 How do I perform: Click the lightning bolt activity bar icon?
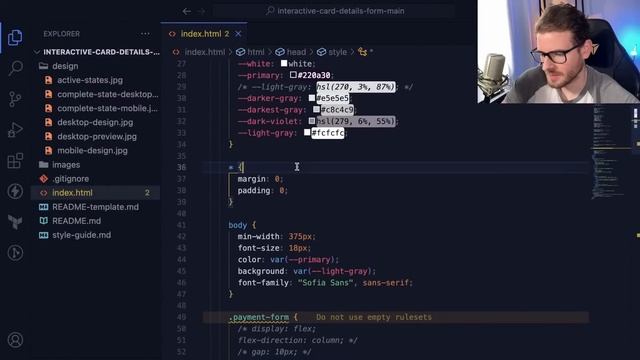point(15,191)
